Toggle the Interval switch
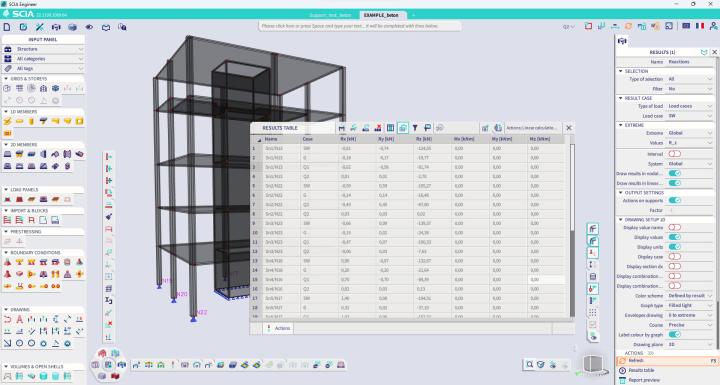This screenshot has width=720, height=385. tap(675, 154)
